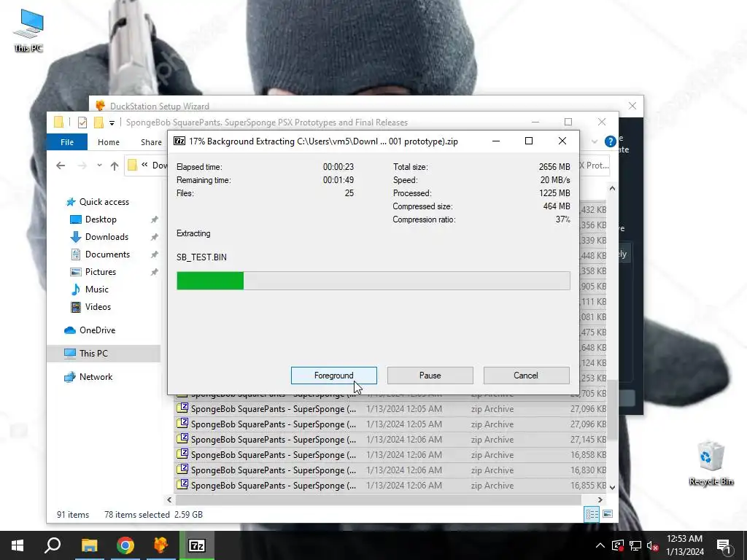Click zip icon of 16,855 KB file
Viewport: 747px width, 560px height.
(182, 485)
